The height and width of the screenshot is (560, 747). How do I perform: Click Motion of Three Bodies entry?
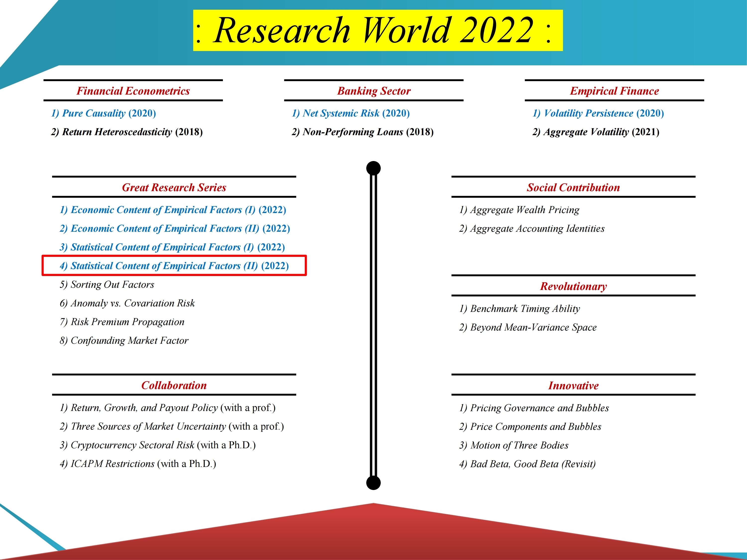514,445
